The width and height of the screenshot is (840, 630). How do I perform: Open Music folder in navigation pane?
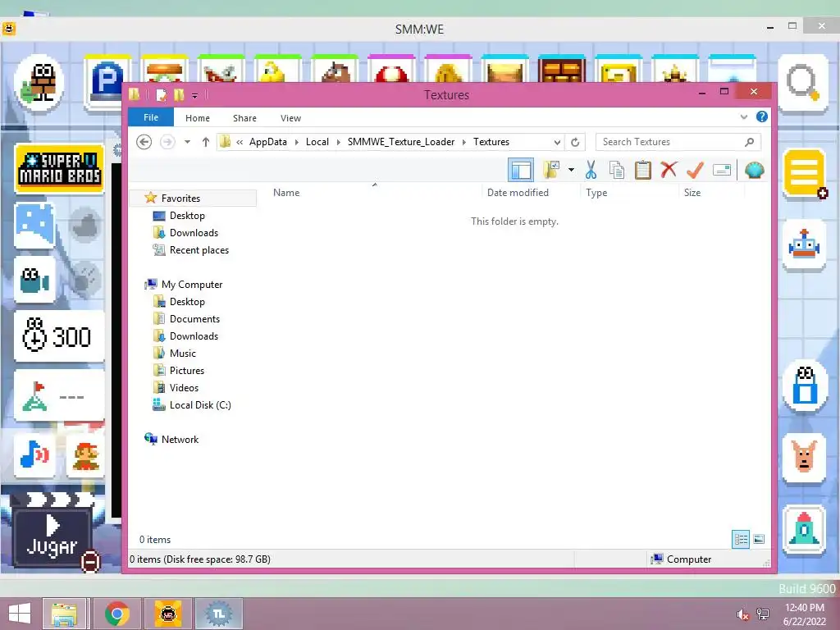coord(183,353)
